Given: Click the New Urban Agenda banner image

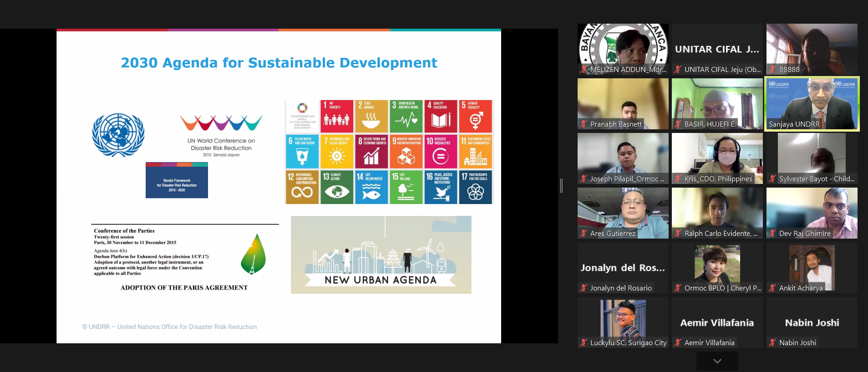Looking at the screenshot, I should (x=381, y=255).
